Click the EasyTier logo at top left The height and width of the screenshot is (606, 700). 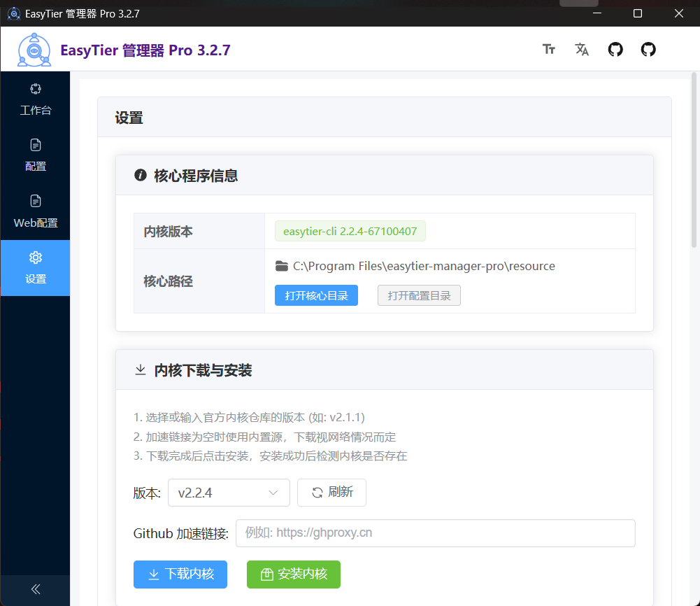click(x=33, y=49)
